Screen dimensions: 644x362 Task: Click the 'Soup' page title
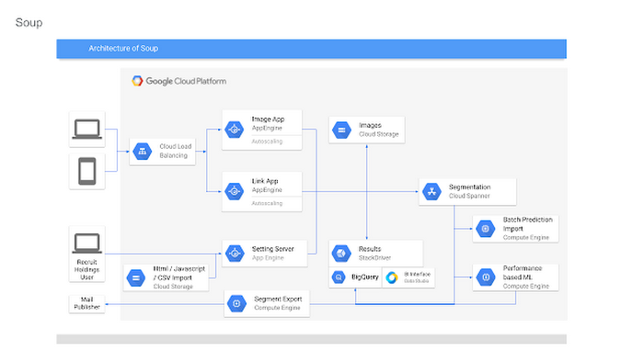29,23
